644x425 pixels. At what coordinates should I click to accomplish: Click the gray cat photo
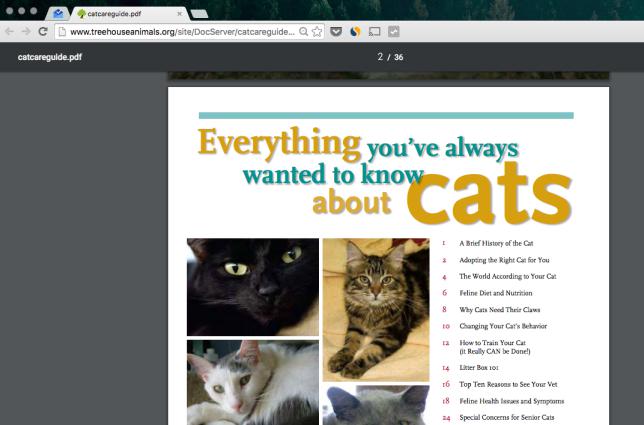[376, 405]
